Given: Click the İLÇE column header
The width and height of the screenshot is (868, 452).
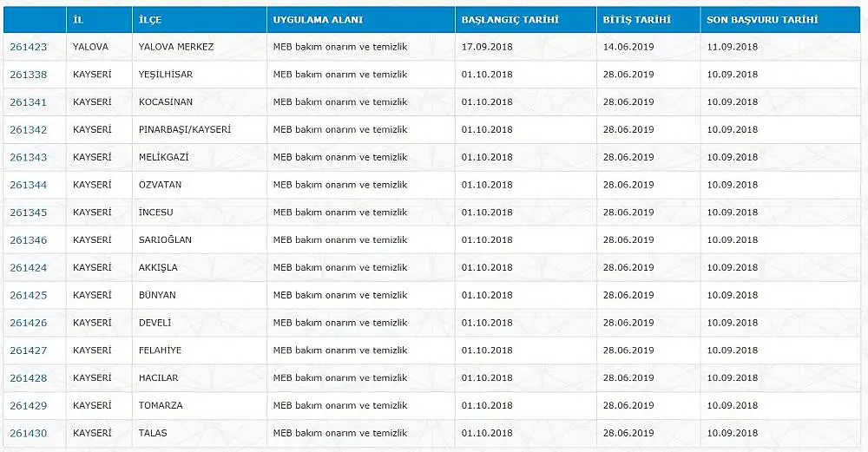Looking at the screenshot, I should coord(148,20).
